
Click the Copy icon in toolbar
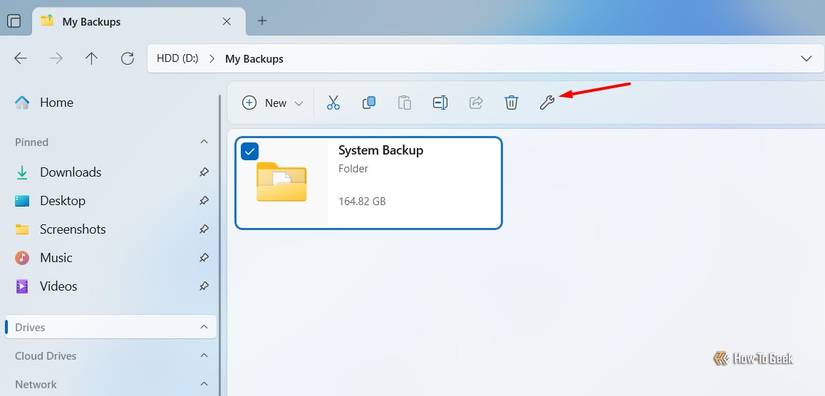click(x=369, y=103)
